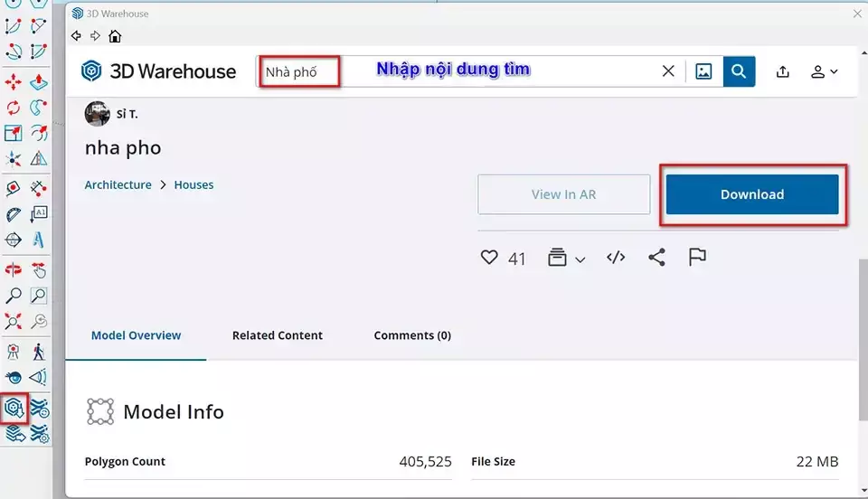Go forward in 3D Warehouse window
Image resolution: width=868 pixels, height=499 pixels.
point(95,36)
